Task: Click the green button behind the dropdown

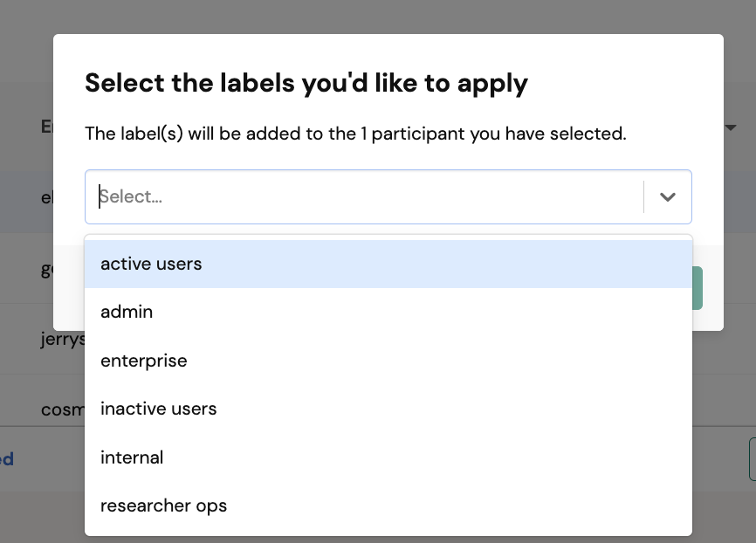Action: [x=698, y=288]
